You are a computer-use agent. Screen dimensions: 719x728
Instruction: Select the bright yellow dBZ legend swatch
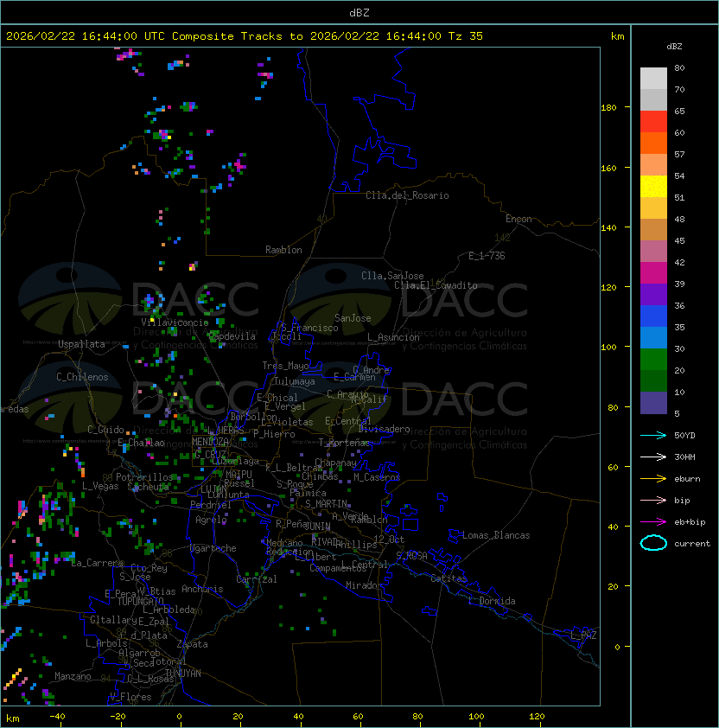point(653,186)
